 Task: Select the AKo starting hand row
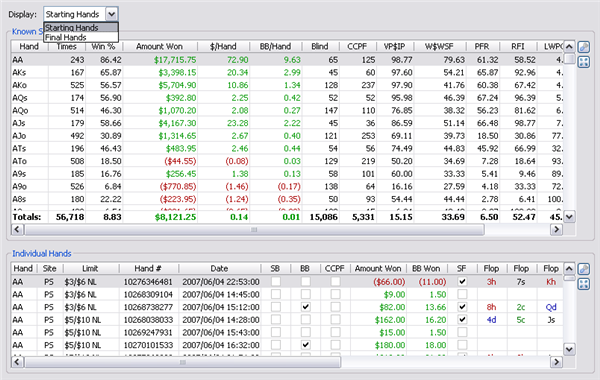(x=287, y=85)
